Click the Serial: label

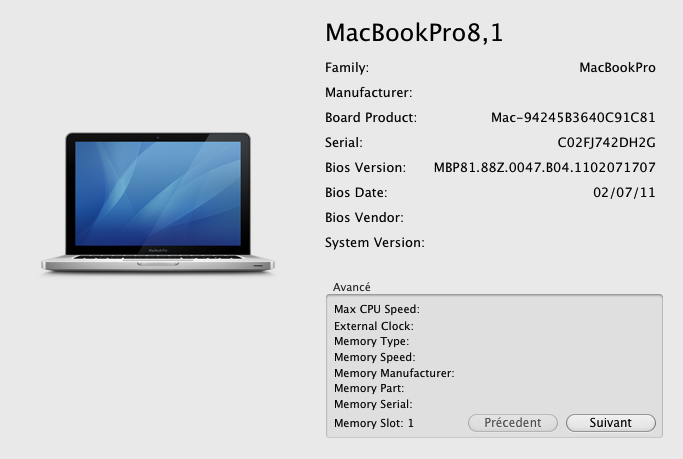click(x=344, y=142)
